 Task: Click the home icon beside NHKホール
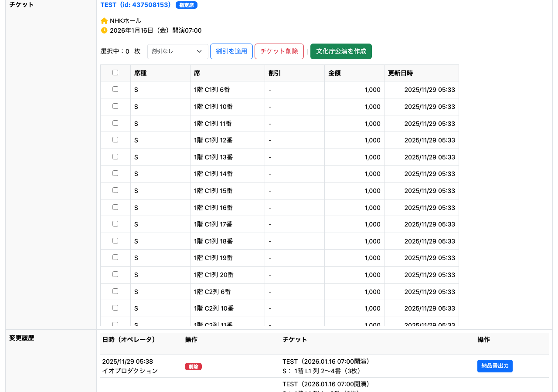click(x=104, y=20)
